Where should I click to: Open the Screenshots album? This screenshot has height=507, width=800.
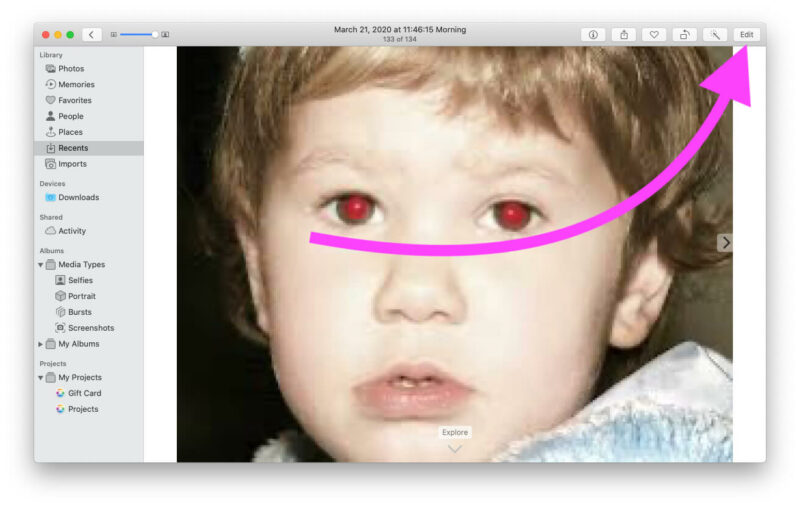(89, 327)
